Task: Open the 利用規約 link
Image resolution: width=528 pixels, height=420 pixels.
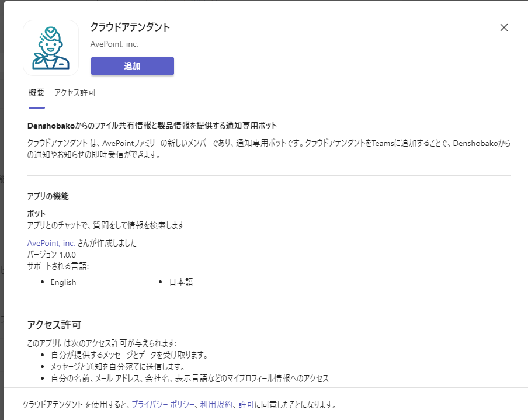Action: [x=216, y=404]
